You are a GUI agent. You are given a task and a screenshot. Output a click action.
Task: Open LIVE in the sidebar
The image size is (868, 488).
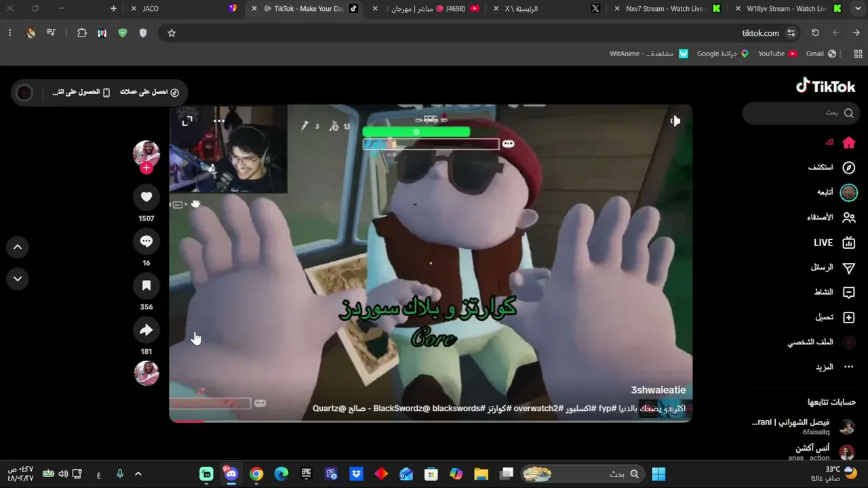tap(835, 243)
